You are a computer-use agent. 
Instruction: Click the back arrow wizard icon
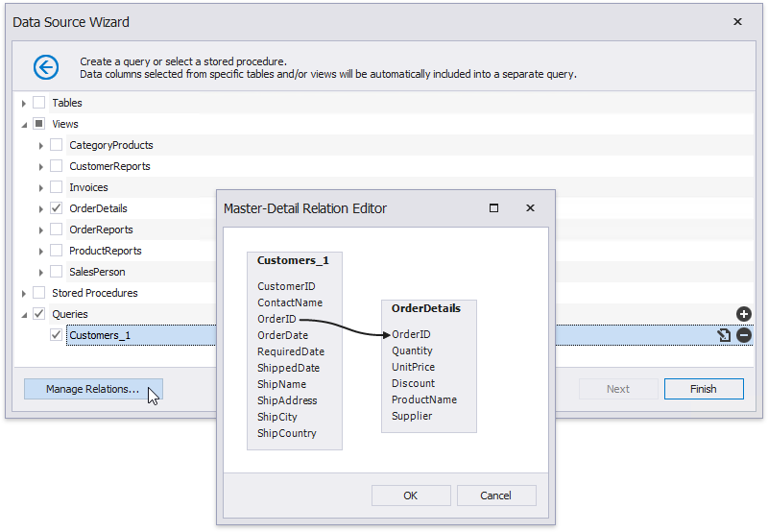[46, 67]
